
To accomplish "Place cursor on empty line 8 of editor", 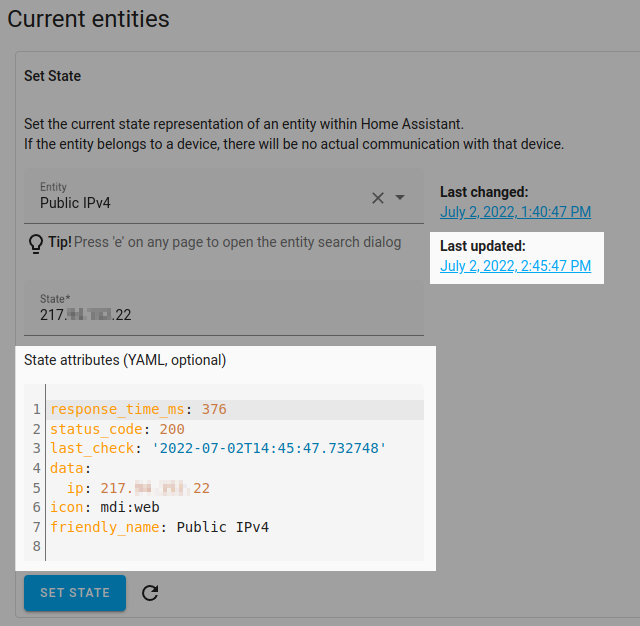I will coord(235,546).
